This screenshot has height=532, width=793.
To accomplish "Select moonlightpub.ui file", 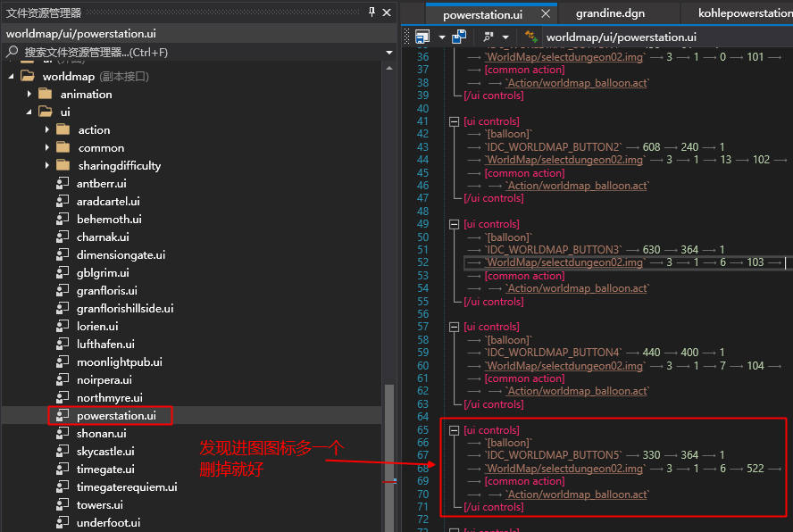I will [x=120, y=362].
